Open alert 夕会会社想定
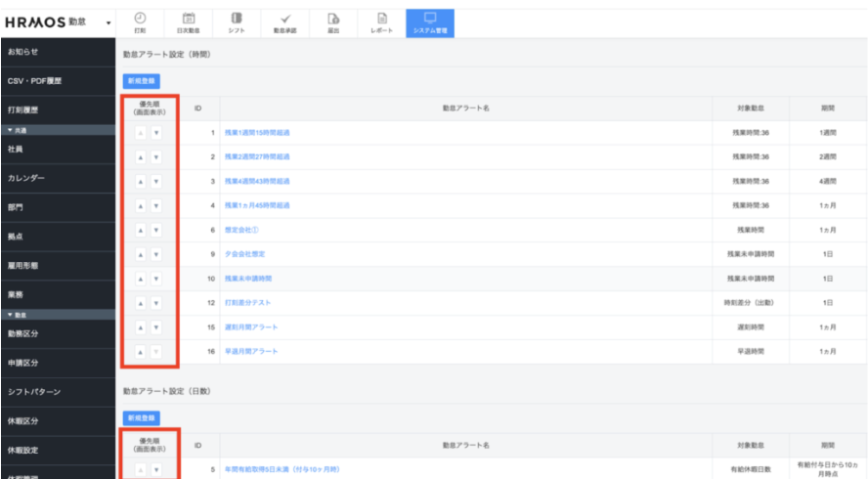Viewport: 868px width, 479px height. pyautogui.click(x=244, y=254)
